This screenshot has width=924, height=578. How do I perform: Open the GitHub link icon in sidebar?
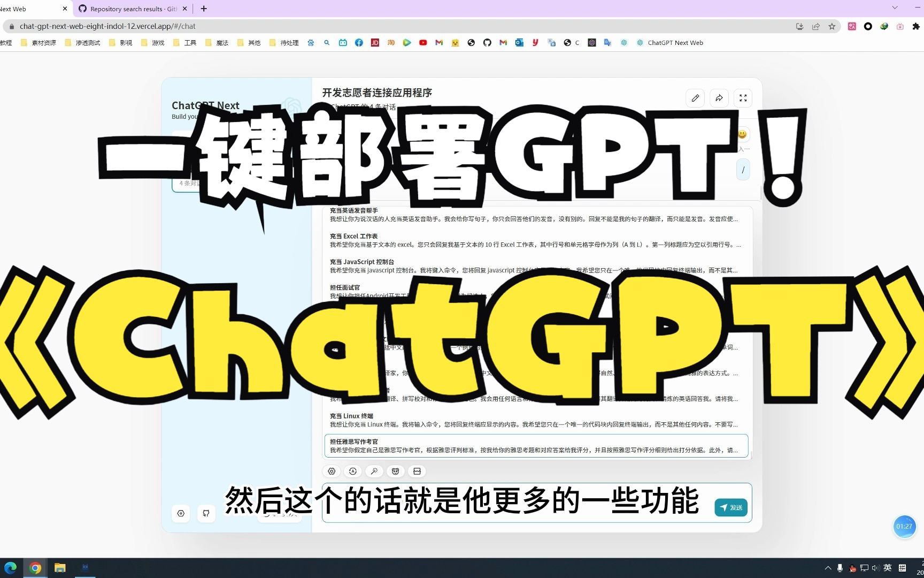pos(206,513)
